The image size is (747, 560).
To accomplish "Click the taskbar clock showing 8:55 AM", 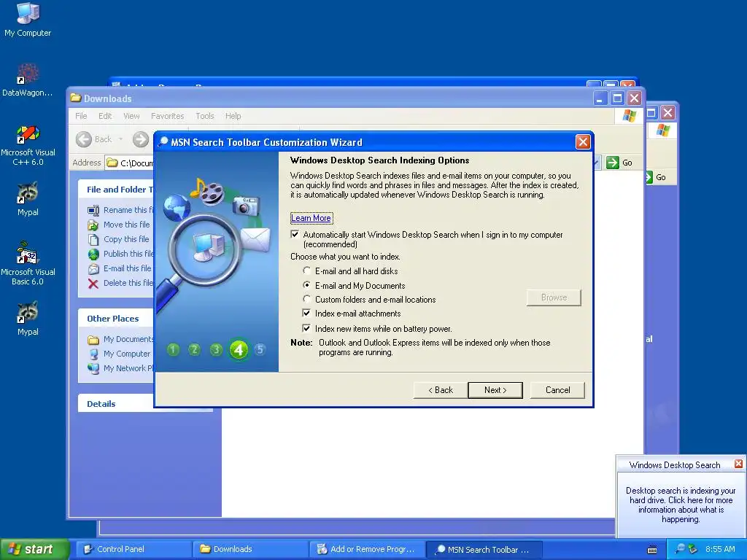I will [x=720, y=549].
